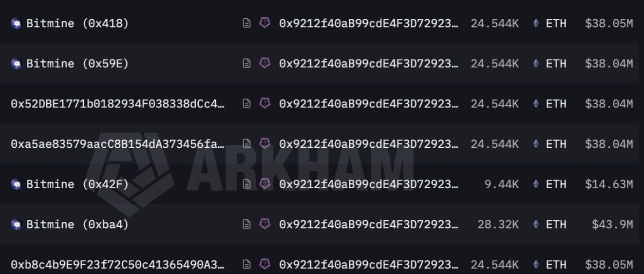Open the Bitmine (0xba4) sender link
Screen dimensions: 644x274
click(77, 224)
